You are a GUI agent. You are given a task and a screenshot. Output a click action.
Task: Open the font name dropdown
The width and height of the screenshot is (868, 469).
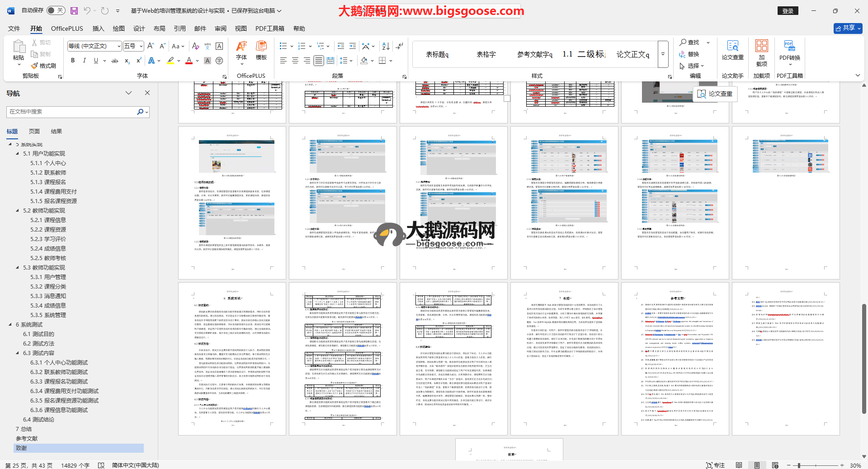119,46
